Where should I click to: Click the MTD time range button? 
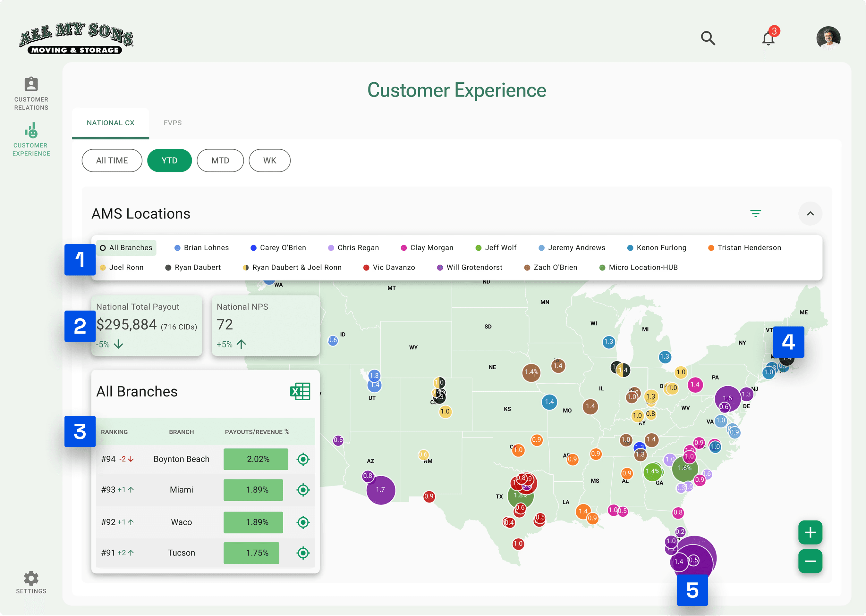pyautogui.click(x=220, y=161)
